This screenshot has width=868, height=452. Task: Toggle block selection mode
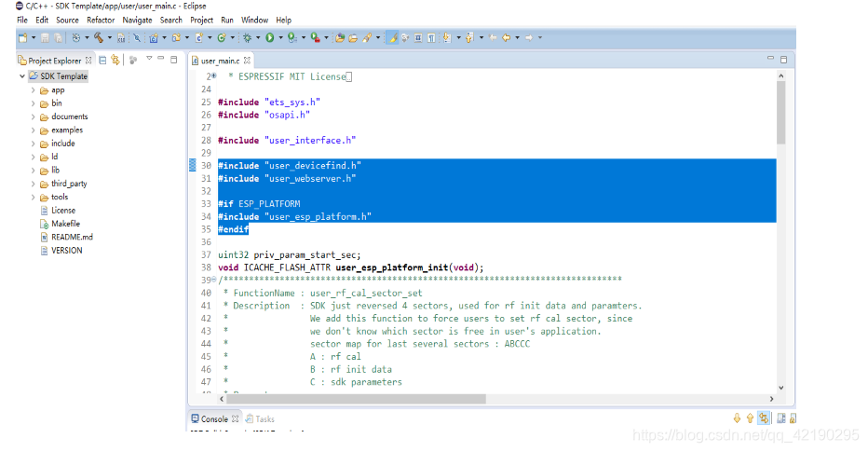418,37
